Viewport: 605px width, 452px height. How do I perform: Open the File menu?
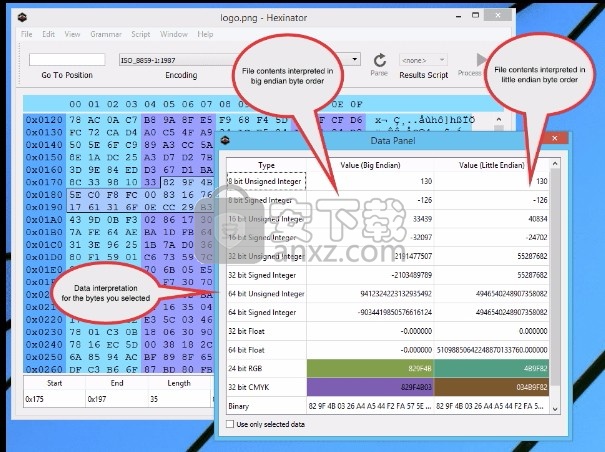(x=27, y=34)
